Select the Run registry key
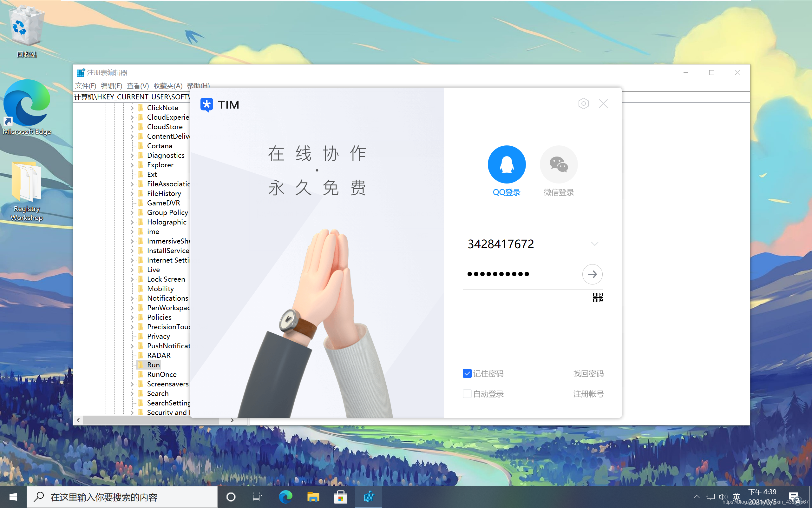This screenshot has height=508, width=812. click(x=153, y=365)
